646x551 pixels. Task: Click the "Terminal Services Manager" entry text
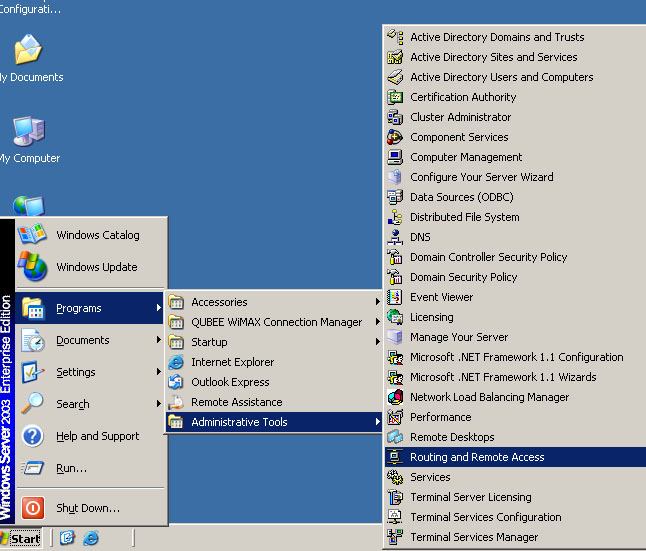(x=474, y=537)
